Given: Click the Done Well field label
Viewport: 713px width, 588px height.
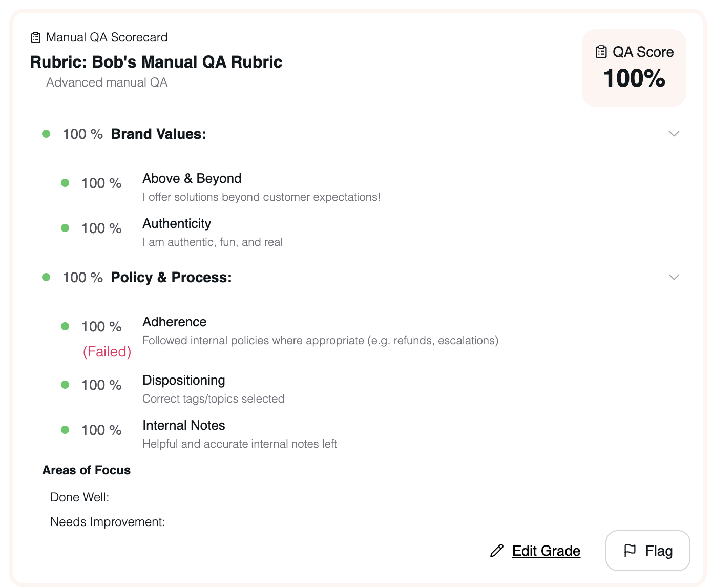Looking at the screenshot, I should point(80,497).
